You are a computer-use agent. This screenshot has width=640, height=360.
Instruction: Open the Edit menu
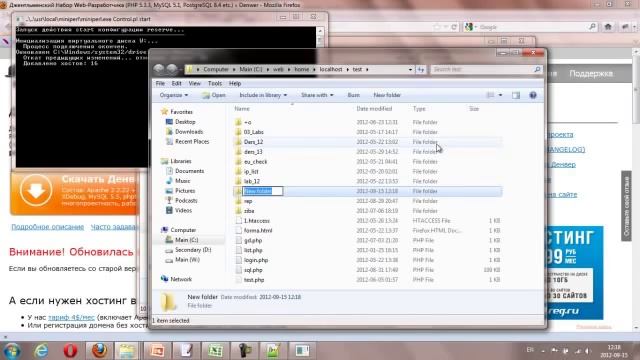(x=176, y=83)
